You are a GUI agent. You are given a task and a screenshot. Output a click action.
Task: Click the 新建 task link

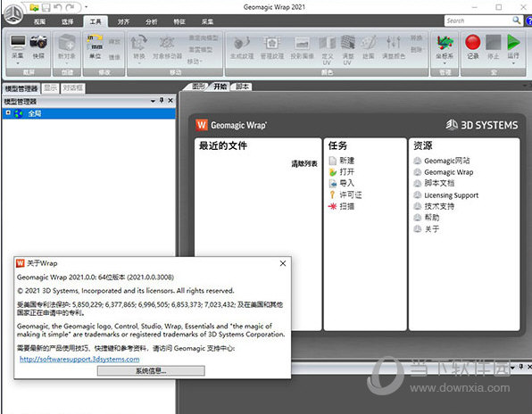(x=346, y=161)
